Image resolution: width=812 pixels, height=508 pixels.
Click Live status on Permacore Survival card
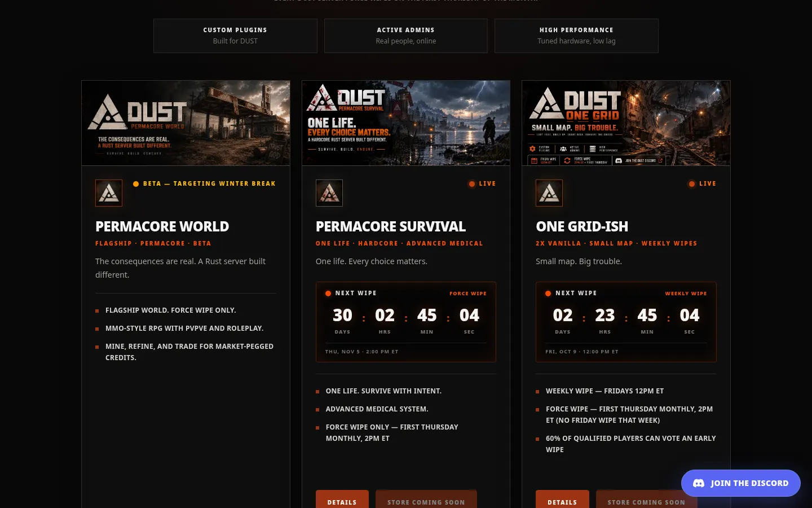tap(482, 183)
